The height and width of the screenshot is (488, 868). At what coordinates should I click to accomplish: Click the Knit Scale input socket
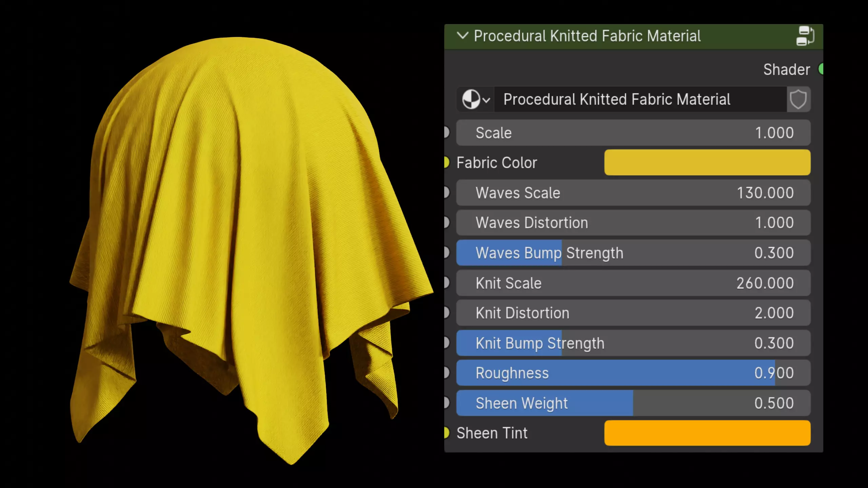tap(446, 283)
